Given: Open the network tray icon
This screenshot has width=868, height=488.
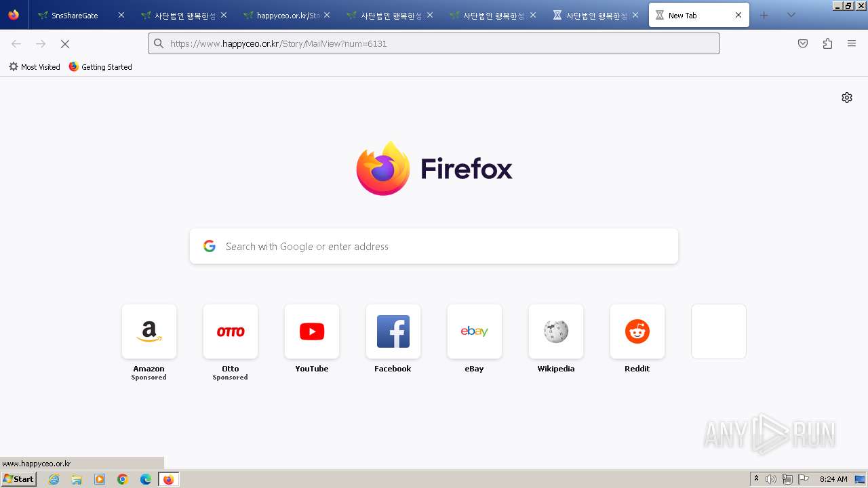Looking at the screenshot, I should [x=787, y=479].
